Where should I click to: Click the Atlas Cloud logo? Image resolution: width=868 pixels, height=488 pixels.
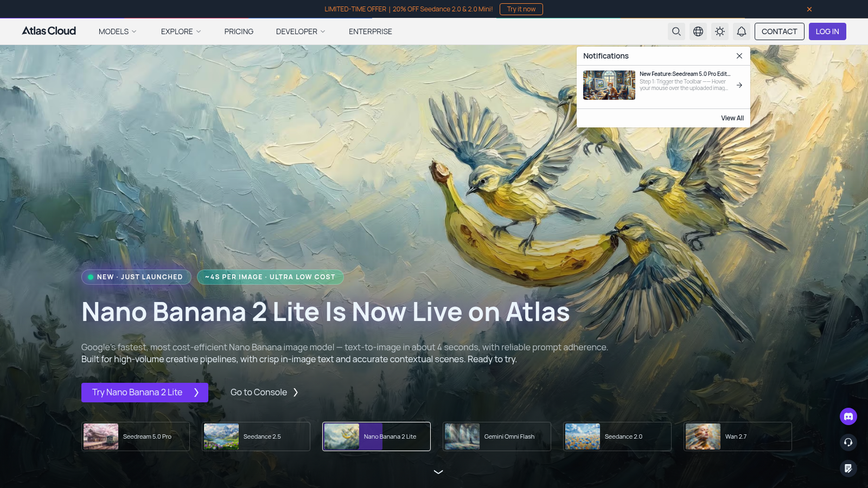49,31
